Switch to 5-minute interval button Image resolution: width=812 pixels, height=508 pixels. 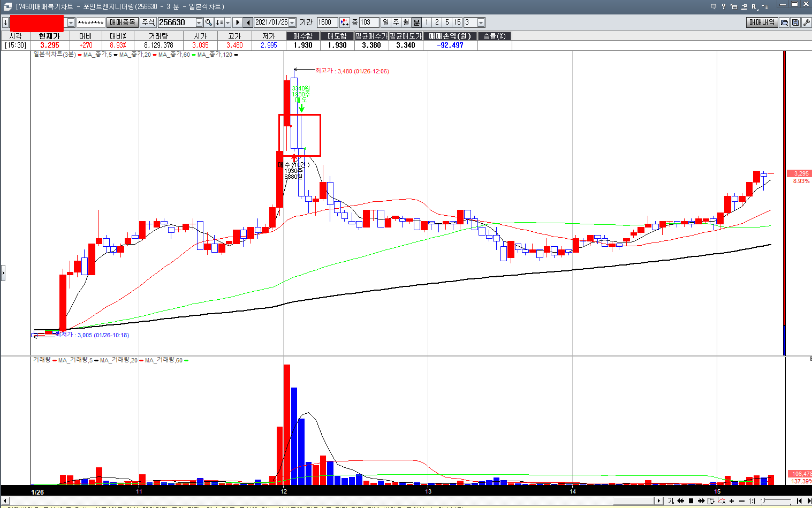(447, 22)
